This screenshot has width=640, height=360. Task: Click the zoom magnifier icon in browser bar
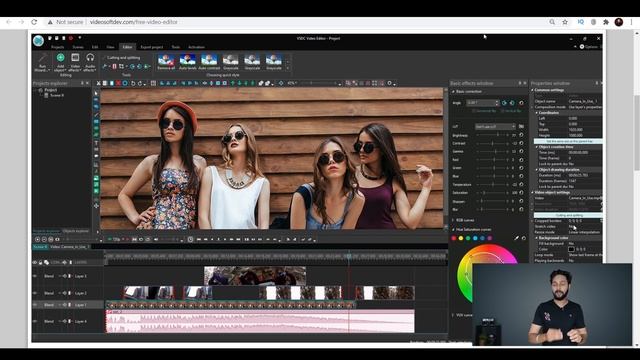(x=552, y=22)
